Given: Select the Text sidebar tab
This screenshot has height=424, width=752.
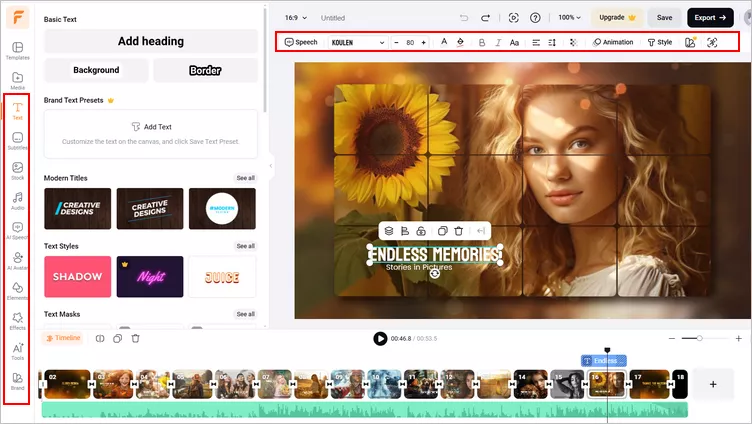Looking at the screenshot, I should [18, 111].
